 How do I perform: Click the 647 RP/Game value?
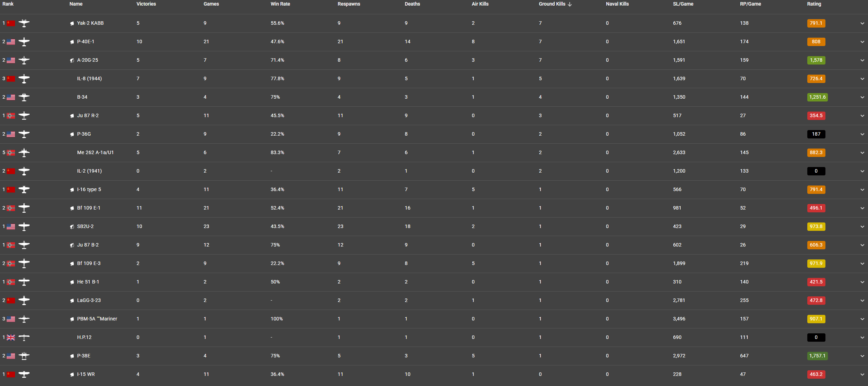click(744, 356)
